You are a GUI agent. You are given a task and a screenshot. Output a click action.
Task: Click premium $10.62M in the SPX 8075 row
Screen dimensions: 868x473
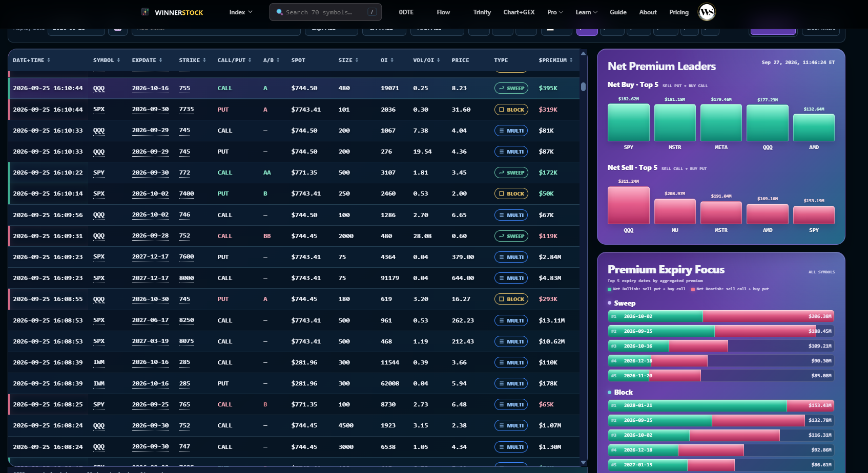pyautogui.click(x=551, y=341)
